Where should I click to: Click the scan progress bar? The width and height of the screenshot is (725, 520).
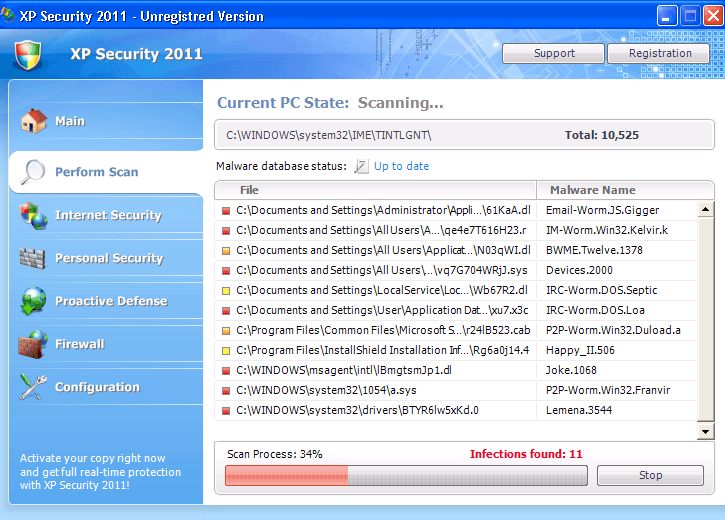tap(405, 476)
